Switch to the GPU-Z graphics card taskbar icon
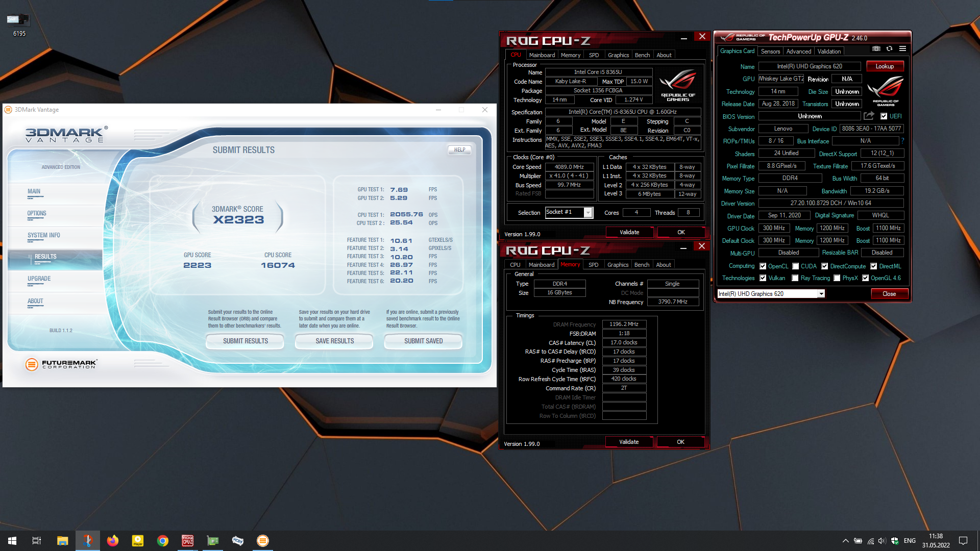This screenshot has height=551, width=980. [x=212, y=541]
